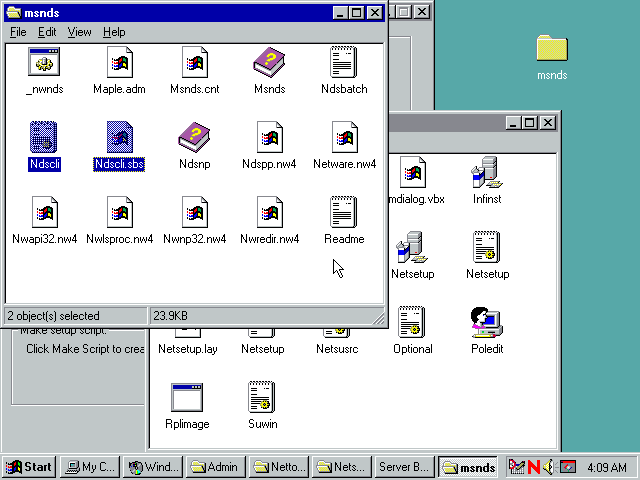The image size is (640, 480).
Task: Click the speaker volume tray icon
Action: 549,467
